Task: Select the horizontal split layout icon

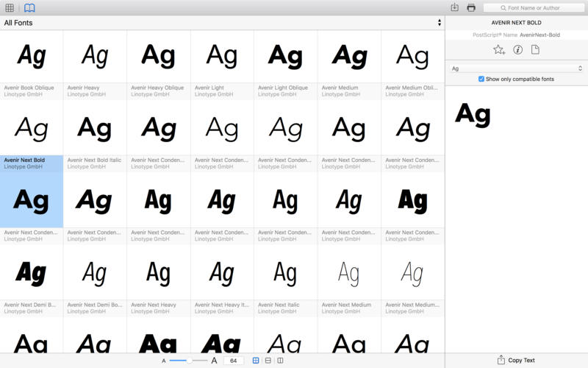Action: 268,361
